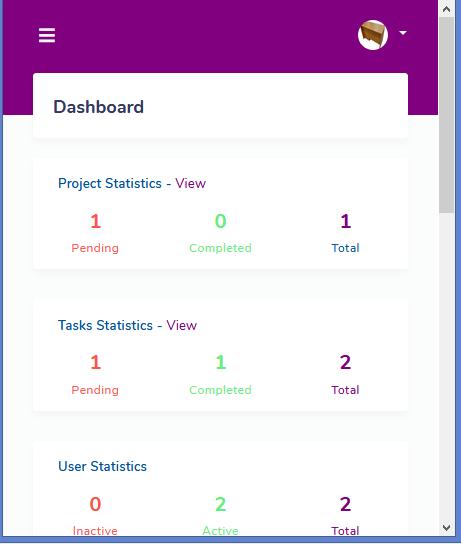461x544 pixels.
Task: Click Completed label under Project Statistics
Action: (220, 248)
